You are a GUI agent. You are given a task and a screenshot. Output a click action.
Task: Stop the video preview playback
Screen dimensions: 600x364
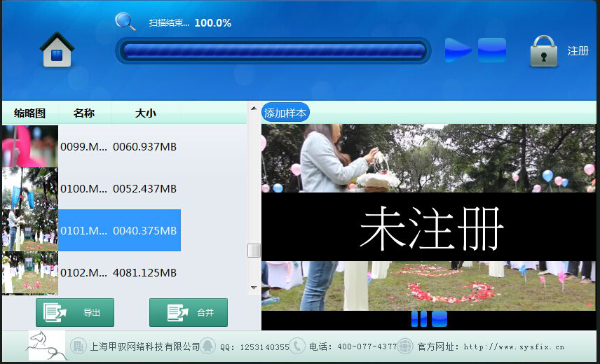pos(439,319)
